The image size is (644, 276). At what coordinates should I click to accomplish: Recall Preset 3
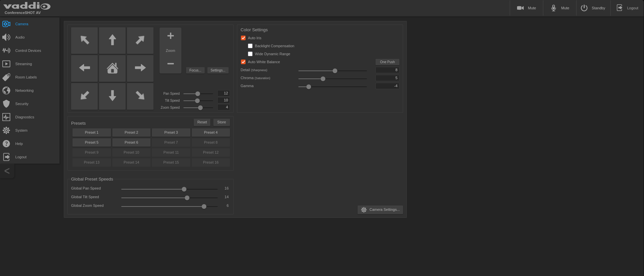click(171, 132)
